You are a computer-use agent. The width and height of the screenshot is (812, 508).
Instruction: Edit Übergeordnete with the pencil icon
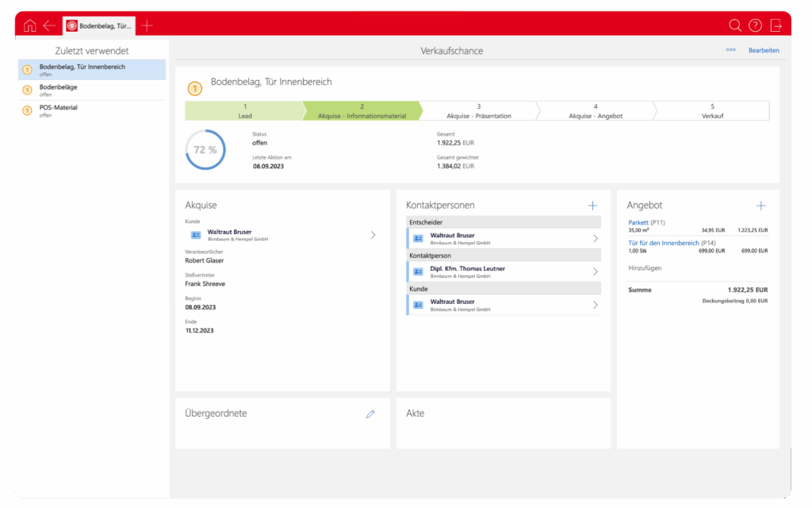tap(370, 414)
